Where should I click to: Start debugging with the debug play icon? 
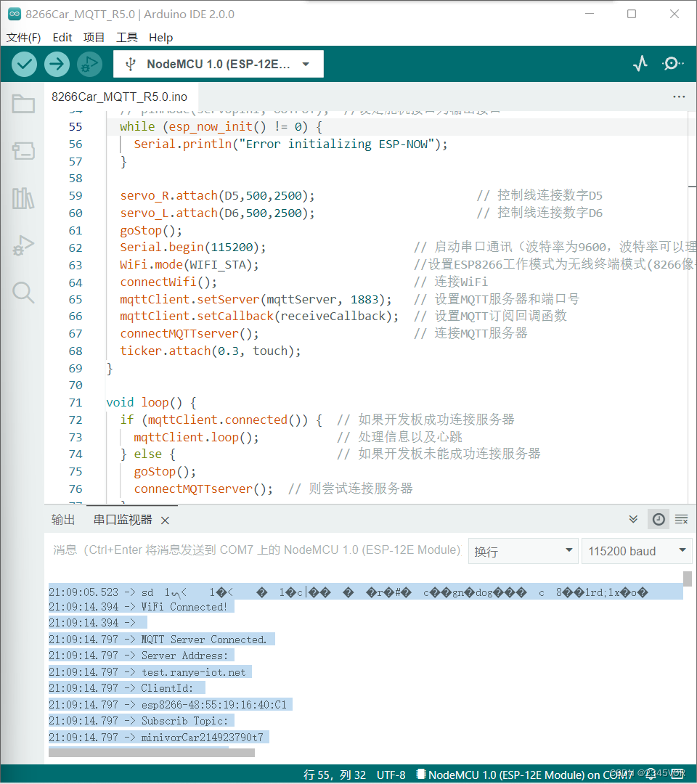pyautogui.click(x=89, y=64)
